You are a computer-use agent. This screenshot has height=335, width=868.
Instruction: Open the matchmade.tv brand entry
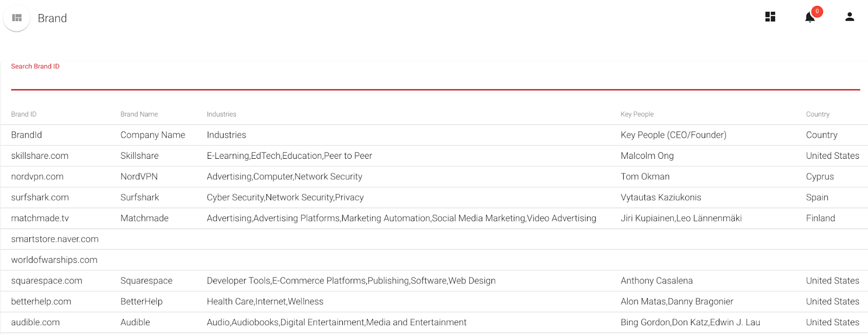click(434, 218)
